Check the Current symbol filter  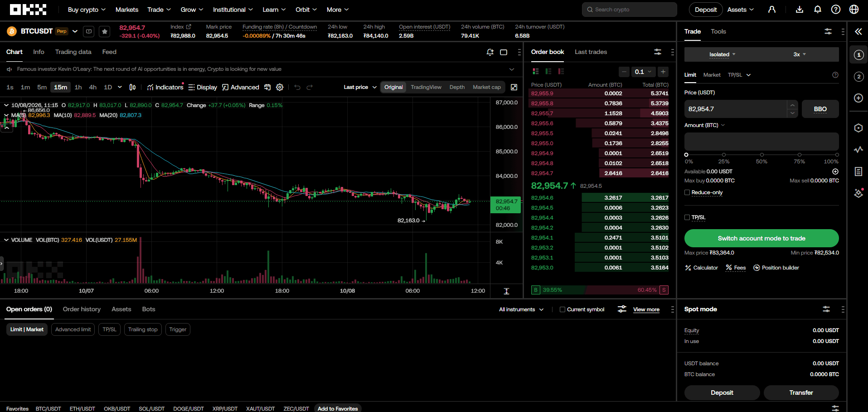(563, 309)
